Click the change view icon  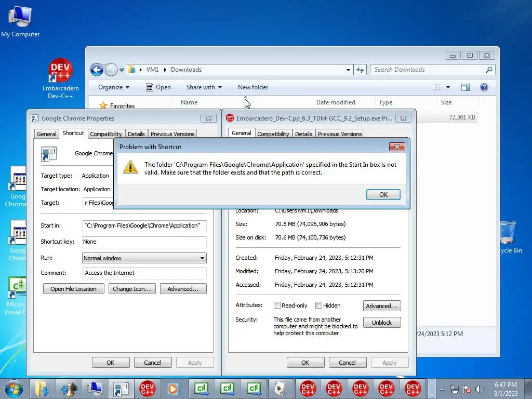point(436,87)
